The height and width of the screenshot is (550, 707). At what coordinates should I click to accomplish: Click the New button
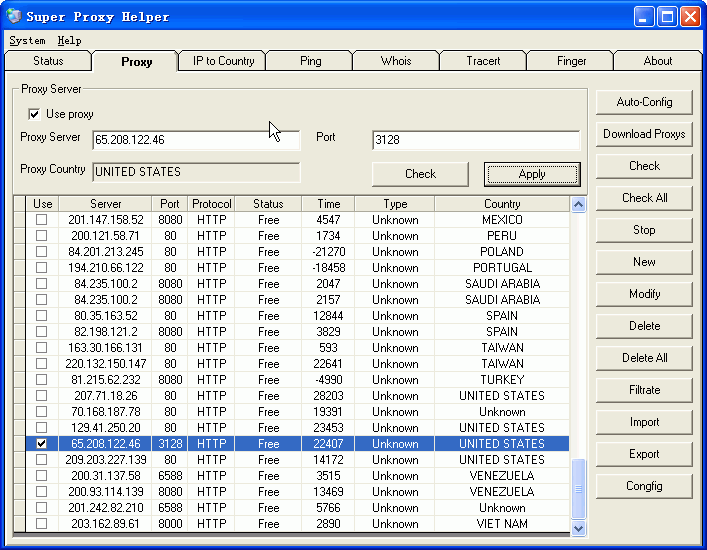tap(644, 262)
